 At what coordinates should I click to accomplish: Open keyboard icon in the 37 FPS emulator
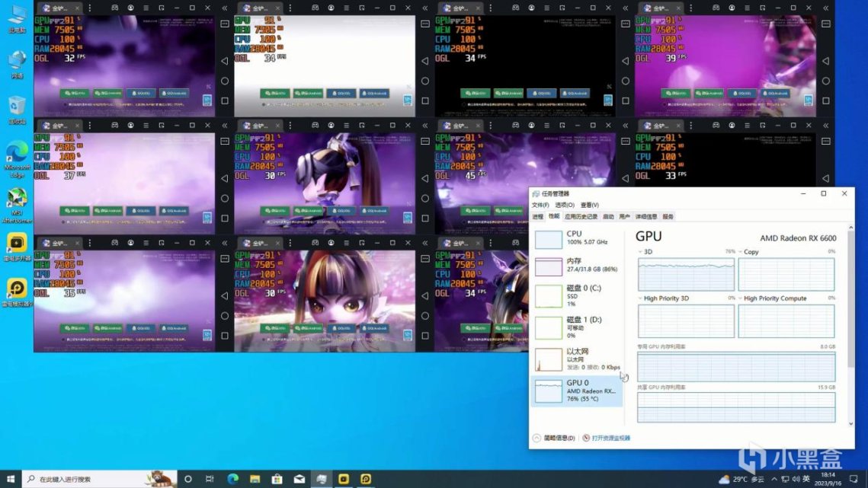[225, 141]
